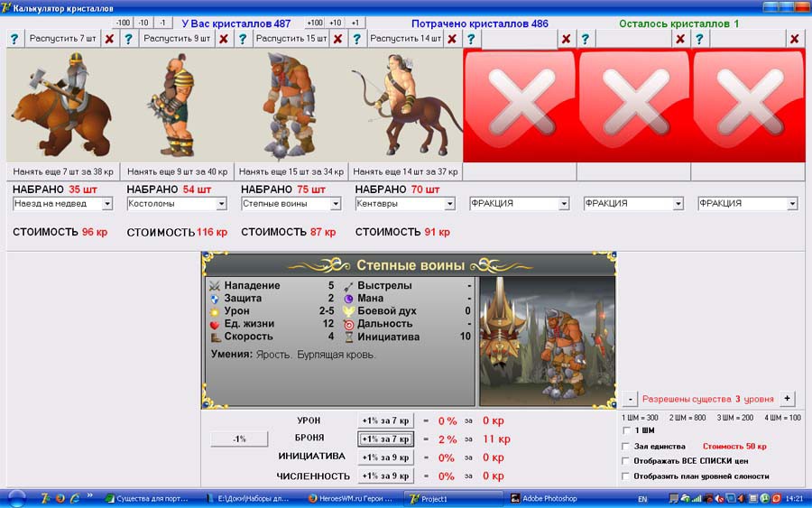812x508 pixels.
Task: Click the -100 crystals button
Action: click(123, 23)
